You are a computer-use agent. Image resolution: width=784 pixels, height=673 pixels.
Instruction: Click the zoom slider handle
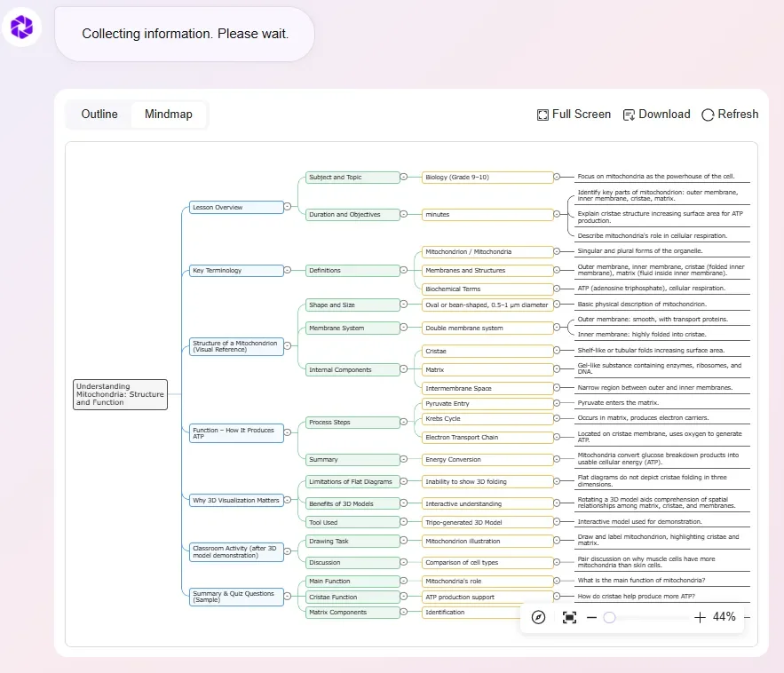pyautogui.click(x=609, y=617)
